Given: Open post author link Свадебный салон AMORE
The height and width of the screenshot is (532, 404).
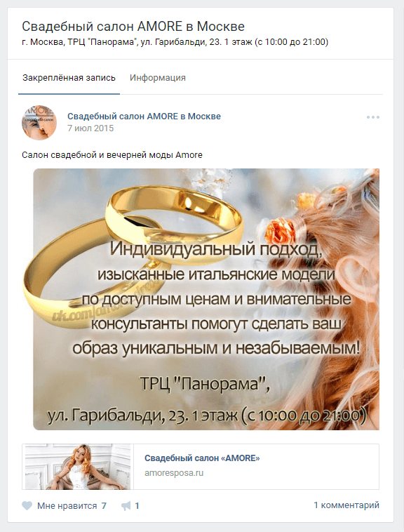Looking at the screenshot, I should (144, 116).
